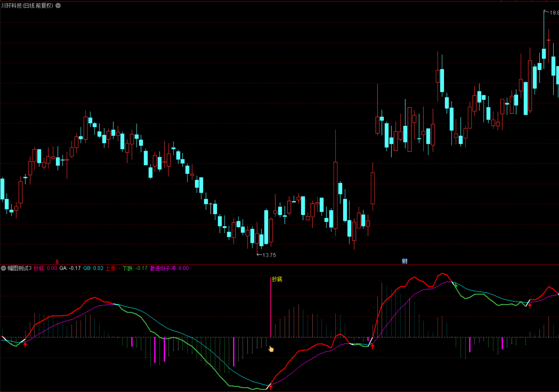Click the red S marker icon
Viewport: 559px width, 392px height.
(57, 262)
